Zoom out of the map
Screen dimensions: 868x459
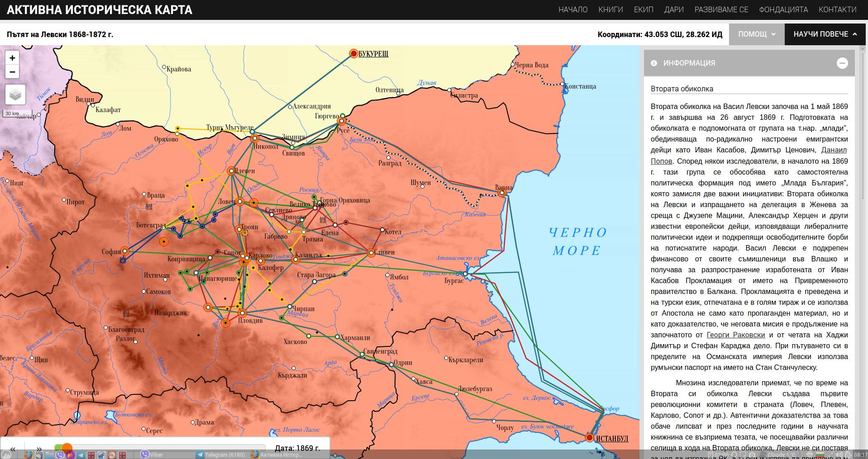(12, 72)
